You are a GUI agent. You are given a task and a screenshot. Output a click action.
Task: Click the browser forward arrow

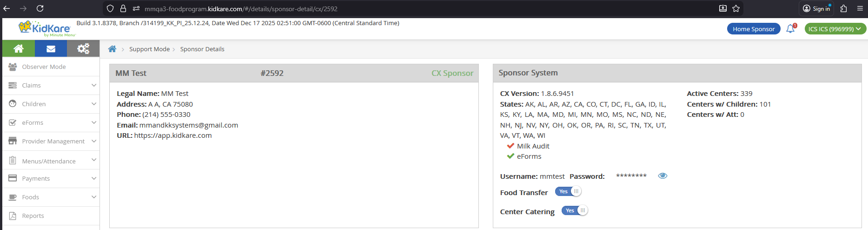[x=23, y=8]
